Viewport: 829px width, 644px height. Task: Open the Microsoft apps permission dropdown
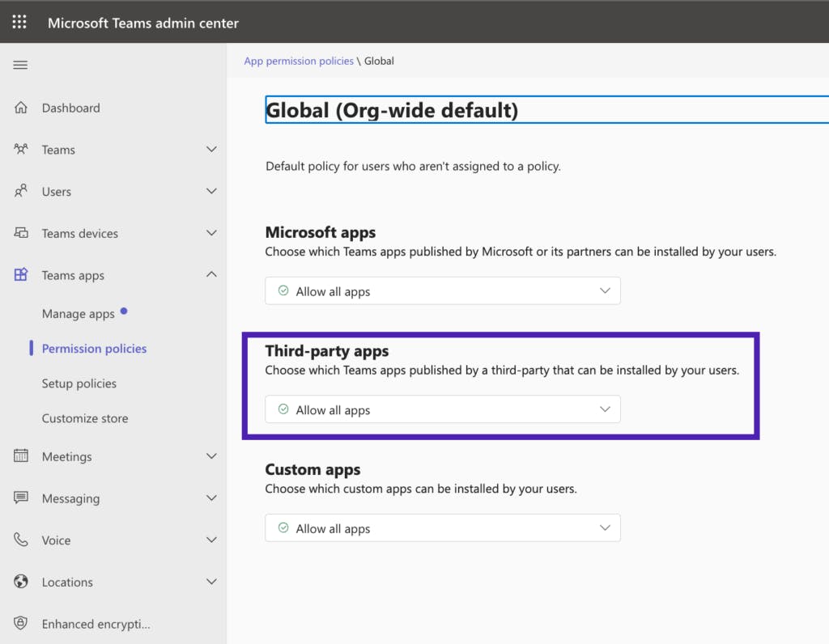click(443, 290)
